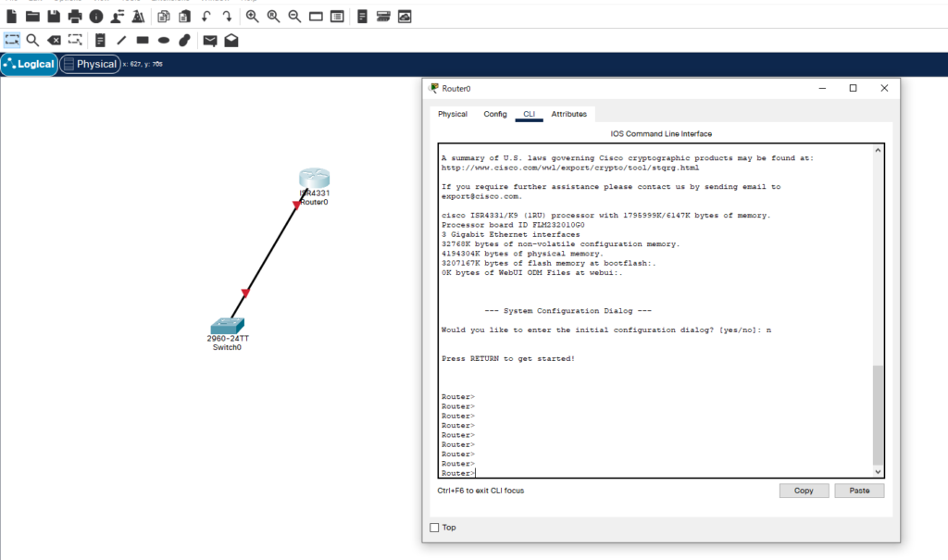This screenshot has width=948, height=560.
Task: Reset the workspace zoom
Action: click(273, 17)
